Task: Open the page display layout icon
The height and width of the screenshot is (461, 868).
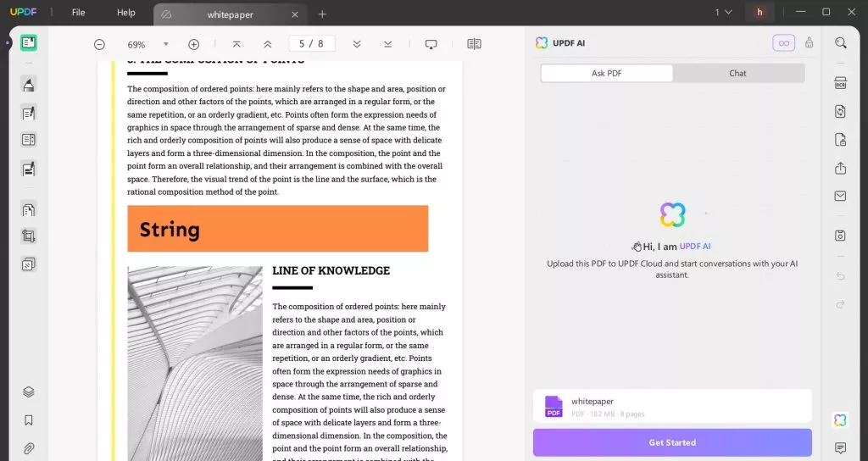Action: point(475,44)
